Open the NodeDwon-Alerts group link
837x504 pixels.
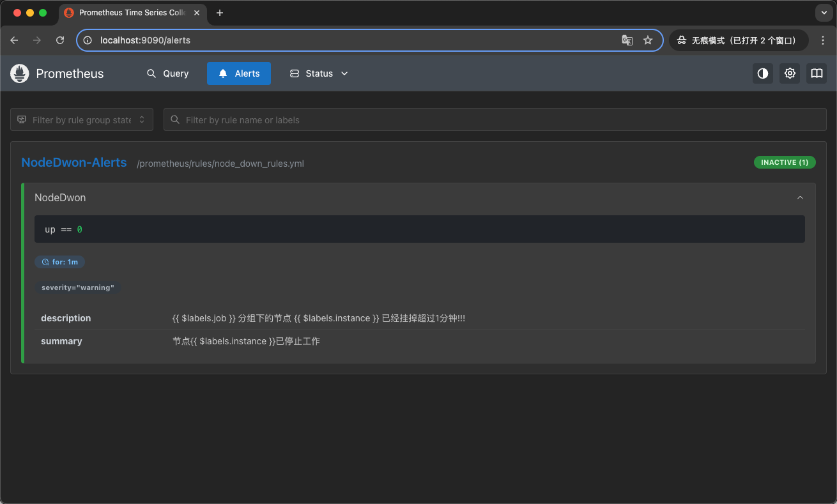point(73,162)
